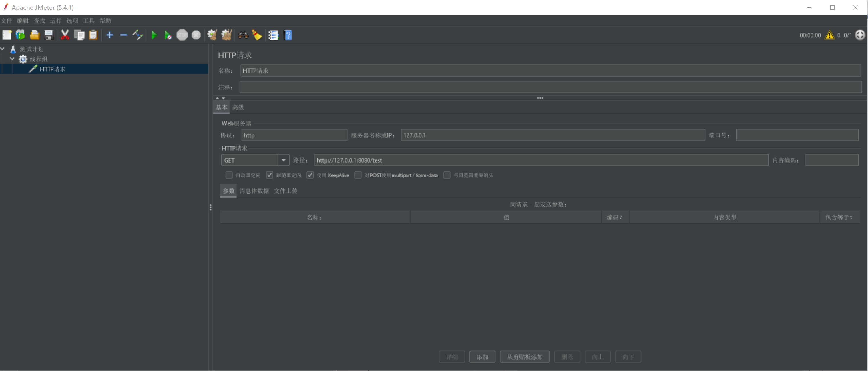
Task: Click the 详细 button
Action: coord(452,357)
